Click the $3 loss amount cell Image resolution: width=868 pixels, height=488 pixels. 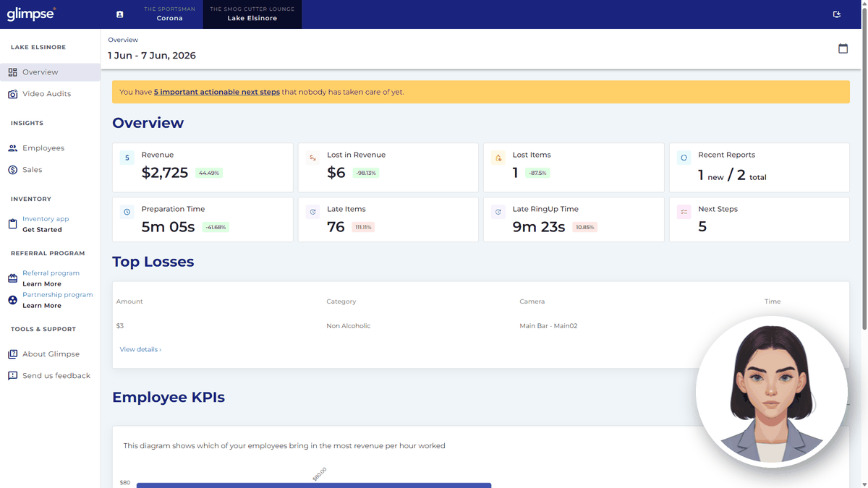coord(120,326)
